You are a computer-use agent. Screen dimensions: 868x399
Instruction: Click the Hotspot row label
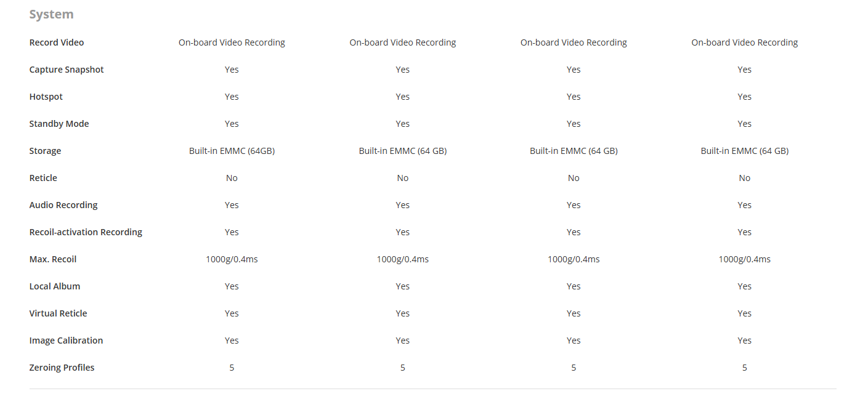click(x=46, y=97)
